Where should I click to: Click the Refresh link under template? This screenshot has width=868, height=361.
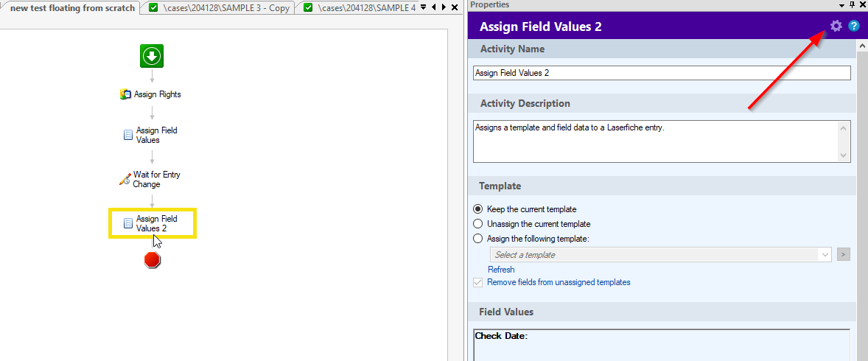click(501, 270)
